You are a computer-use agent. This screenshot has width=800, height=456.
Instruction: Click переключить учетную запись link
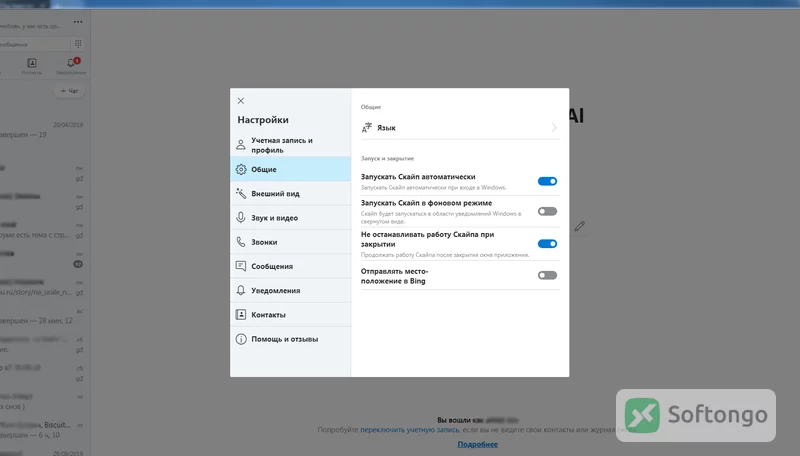point(410,429)
